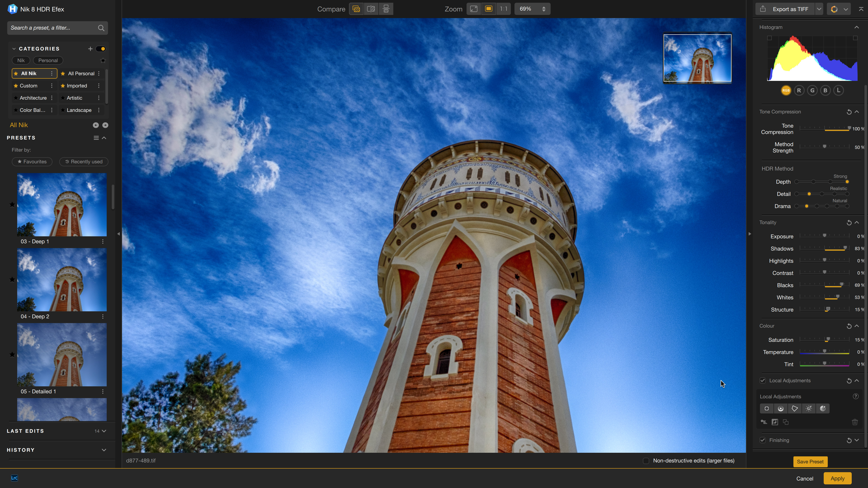The height and width of the screenshot is (488, 868).
Task: Enable Non-destructive edits checkbox
Action: tap(646, 461)
